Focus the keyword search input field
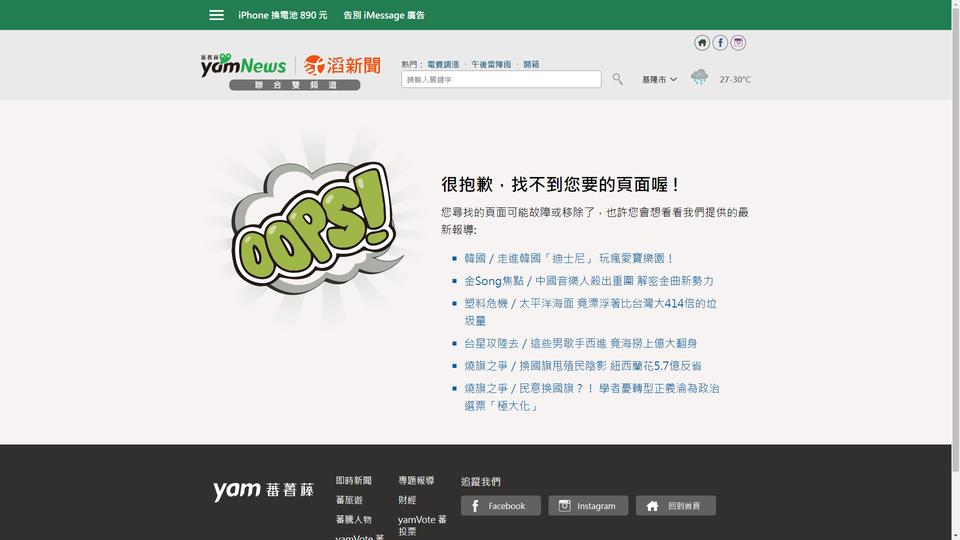 [x=501, y=80]
